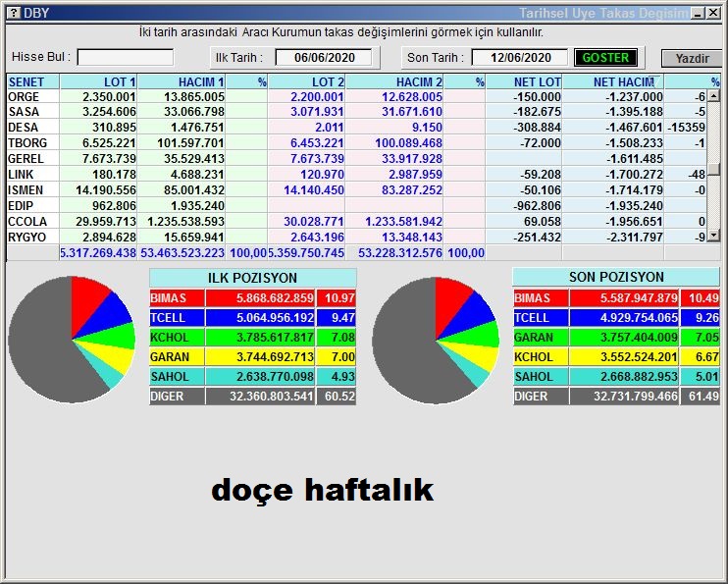Select the EDIP row
Screen dimensions: 728x584
(357, 206)
